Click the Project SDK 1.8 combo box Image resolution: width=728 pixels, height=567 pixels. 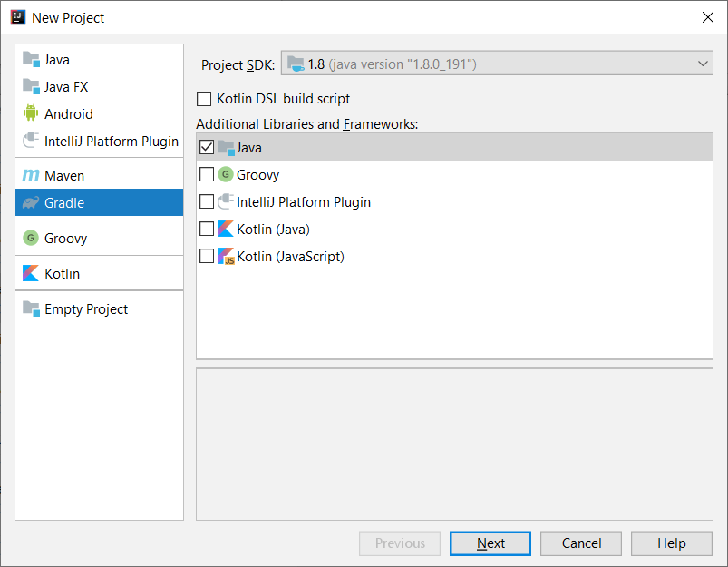click(x=497, y=64)
